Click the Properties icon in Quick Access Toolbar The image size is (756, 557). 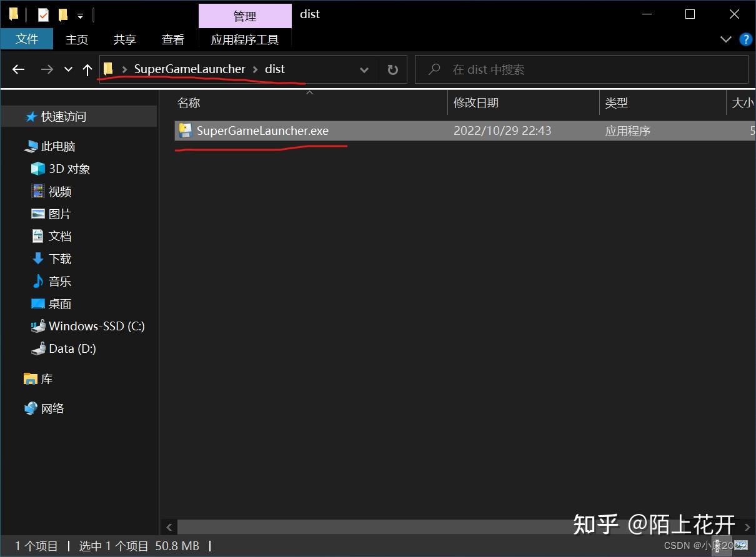click(x=44, y=14)
